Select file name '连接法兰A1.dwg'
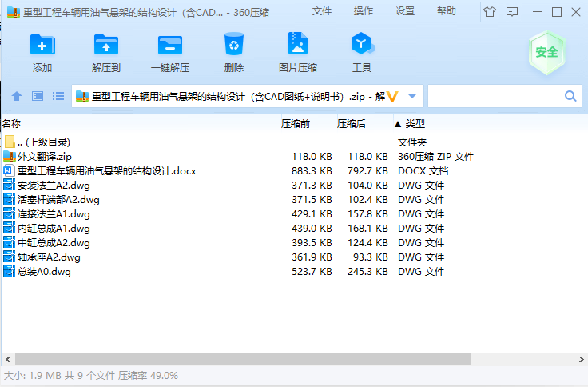This screenshot has width=588, height=387. click(54, 214)
